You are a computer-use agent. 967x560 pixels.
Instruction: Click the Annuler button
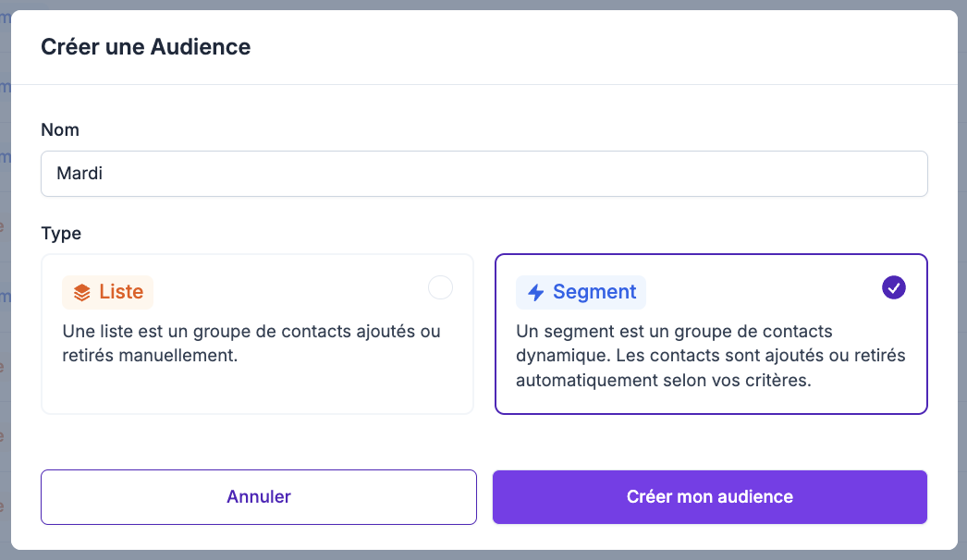(258, 497)
